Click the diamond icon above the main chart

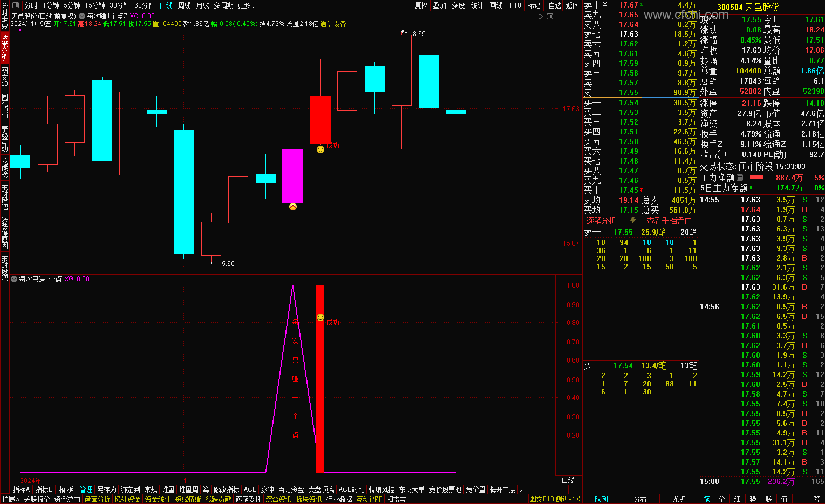[x=540, y=17]
